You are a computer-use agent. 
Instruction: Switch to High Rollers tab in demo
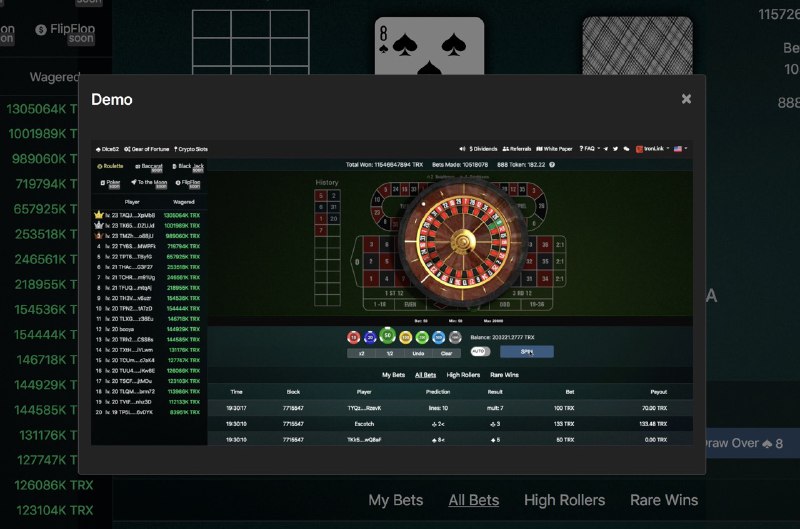click(463, 375)
